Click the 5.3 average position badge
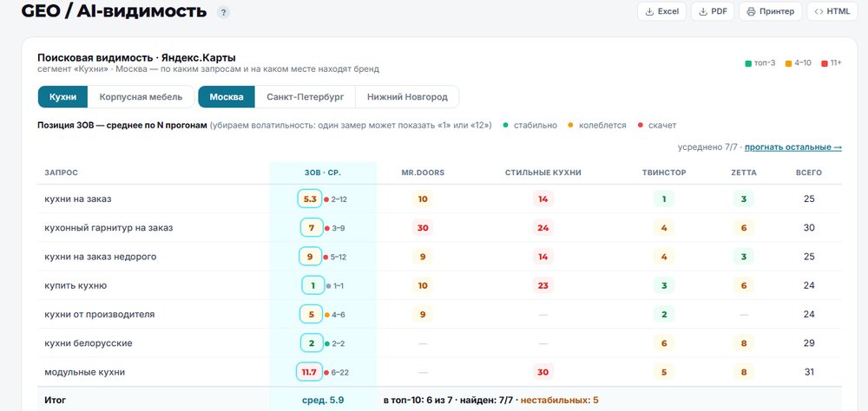This screenshot has height=411, width=868. (310, 199)
